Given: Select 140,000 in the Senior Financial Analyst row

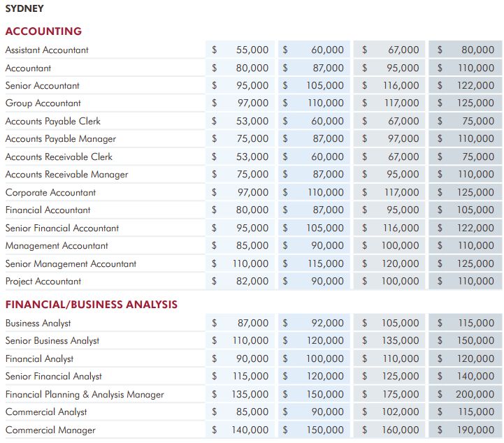Looking at the screenshot, I should point(476,377).
